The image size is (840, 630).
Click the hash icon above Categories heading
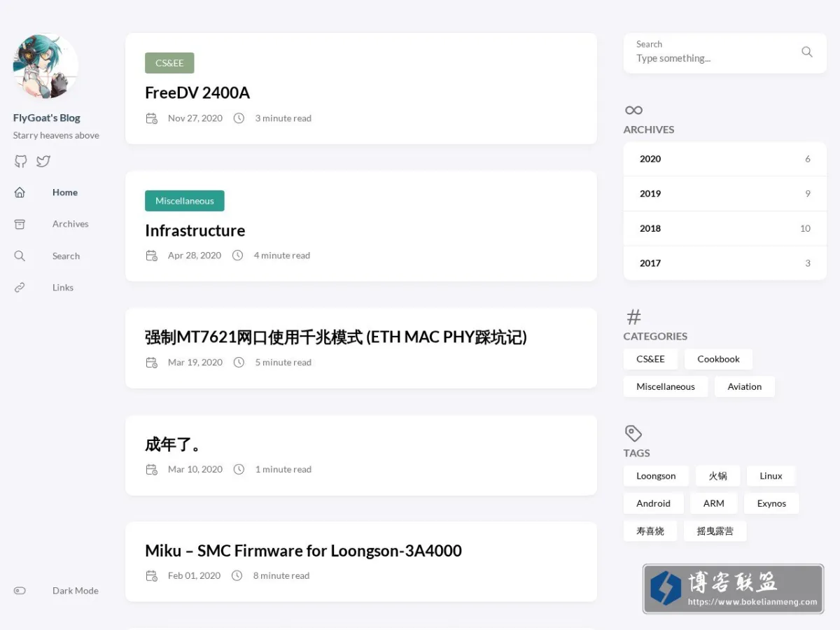coord(633,317)
